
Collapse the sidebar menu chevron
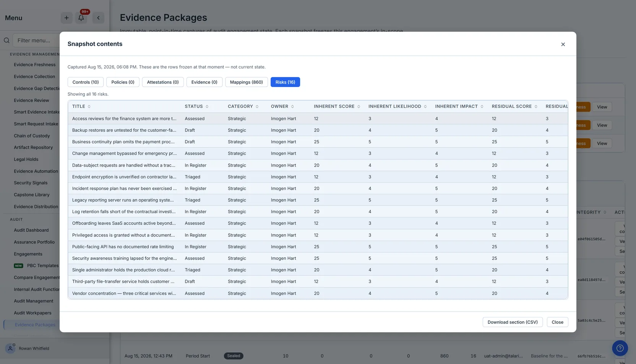[x=98, y=18]
